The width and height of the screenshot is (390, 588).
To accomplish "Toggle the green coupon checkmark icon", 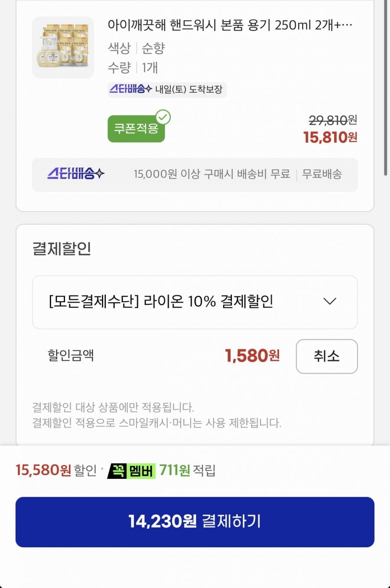I will pos(163,117).
